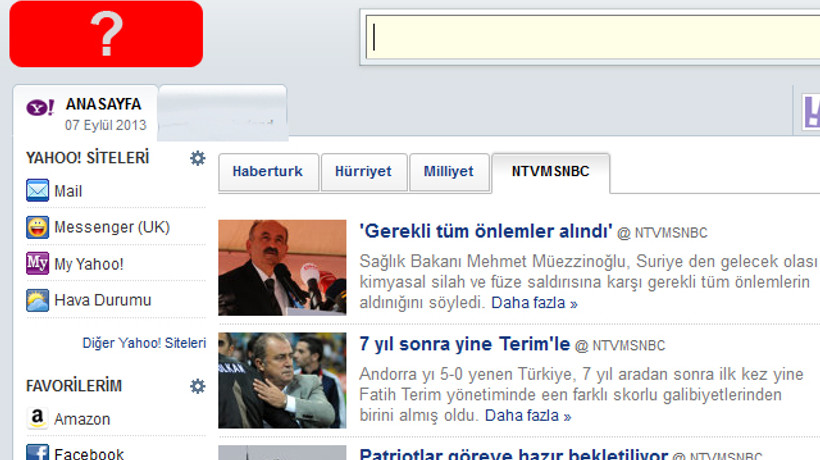Open Messenger (UK) link

tap(112, 227)
